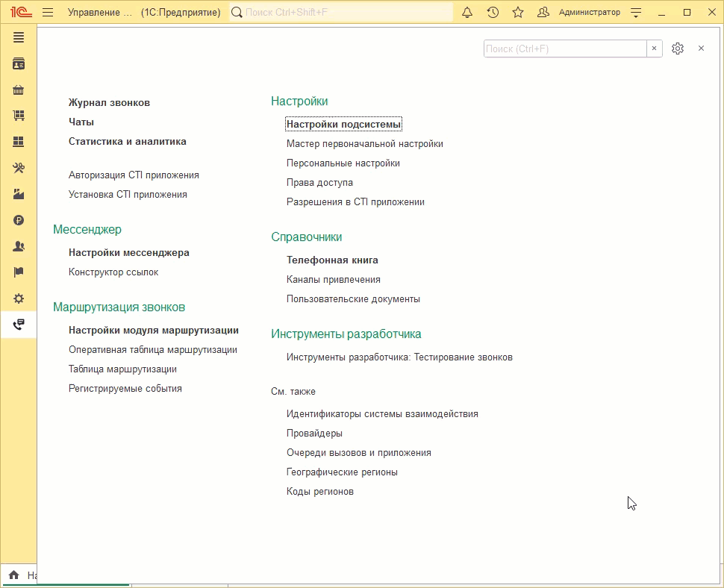Screen dimensions: 724x588
Task: Open the wrench tools section in sidebar
Action: pos(19,168)
